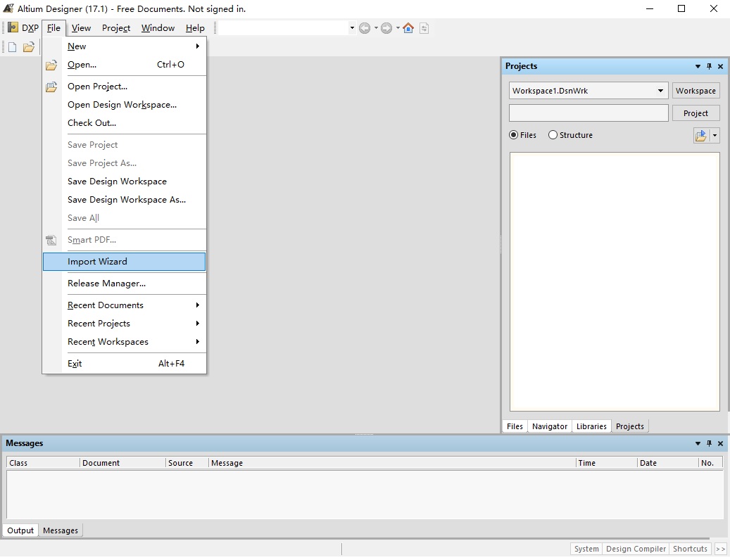This screenshot has width=730, height=560.
Task: Launch the Import Wizard
Action: [x=125, y=262]
